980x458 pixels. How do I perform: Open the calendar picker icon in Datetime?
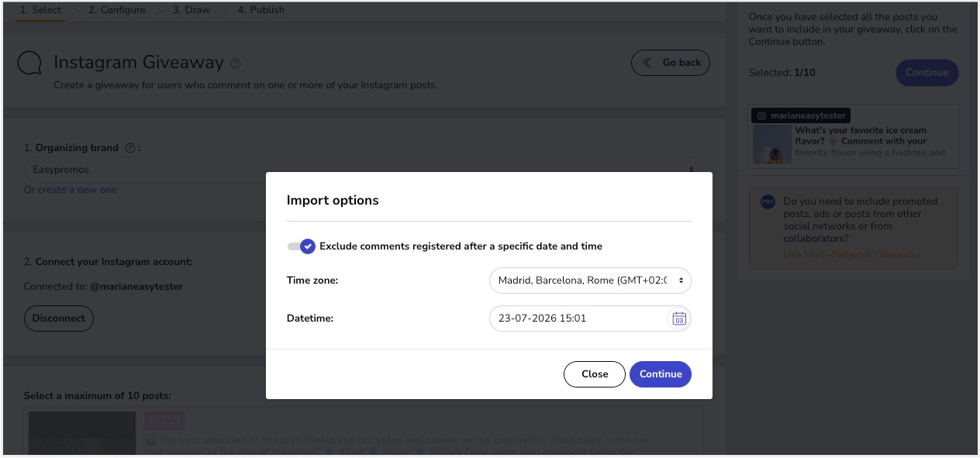(x=678, y=319)
